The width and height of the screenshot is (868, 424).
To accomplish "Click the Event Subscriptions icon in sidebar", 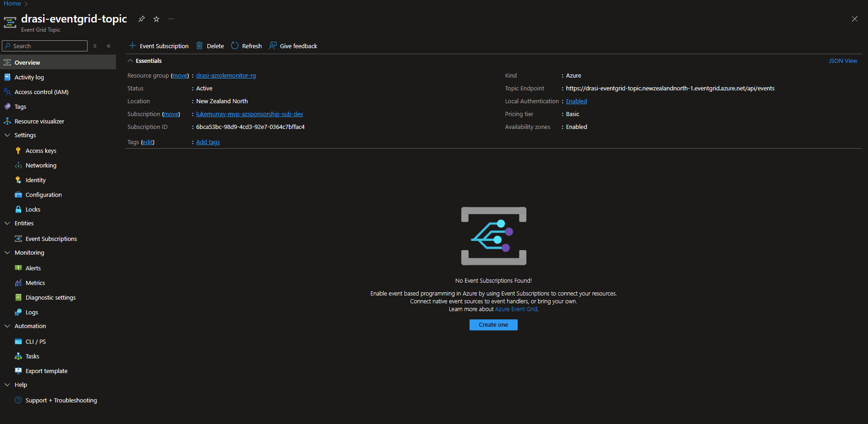I will coord(18,239).
